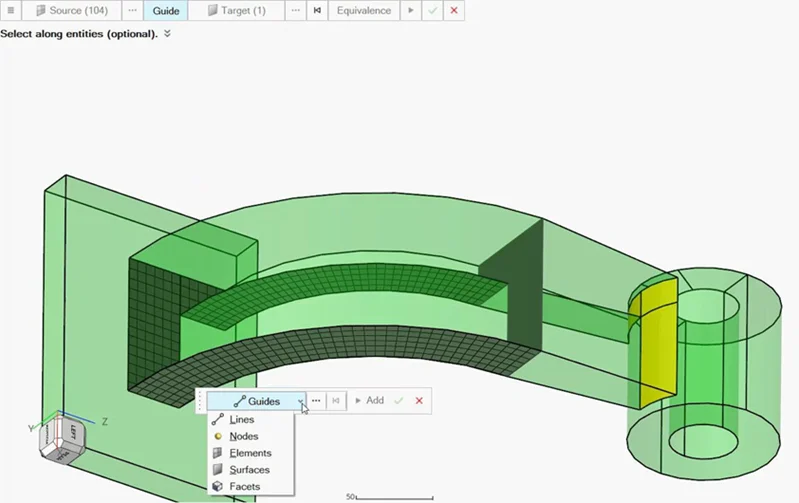This screenshot has width=799, height=503.
Task: Click the LEFT face of view cube
Action: 72,433
